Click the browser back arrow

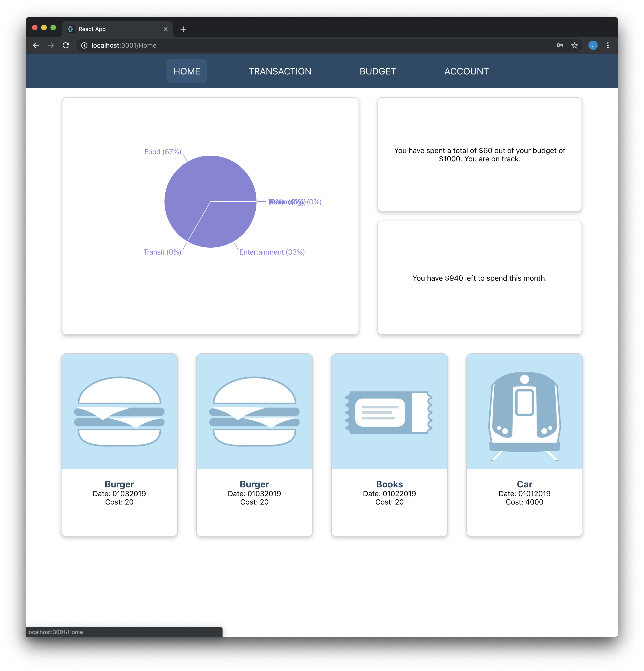[36, 45]
